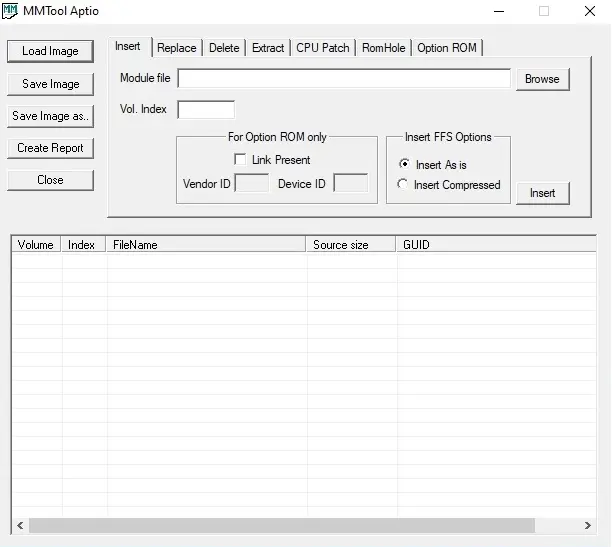Open the Extract tab
Viewport: 612px width, 547px height.
click(x=268, y=48)
